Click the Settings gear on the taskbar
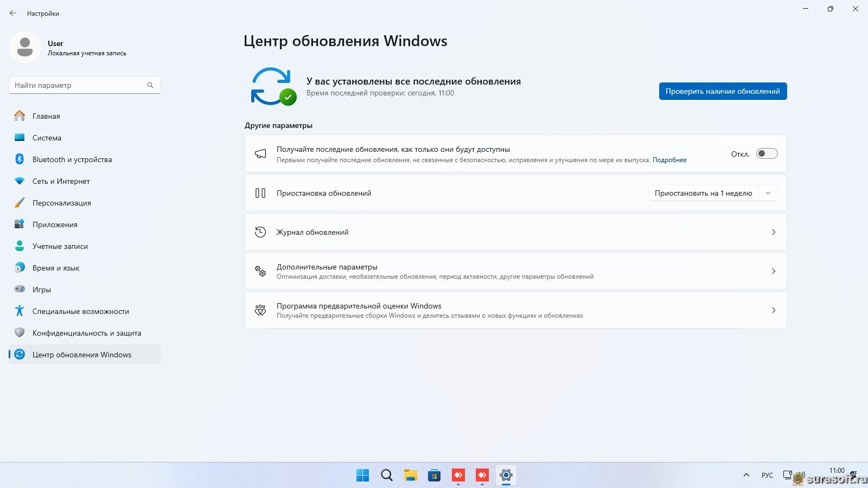 (x=506, y=476)
